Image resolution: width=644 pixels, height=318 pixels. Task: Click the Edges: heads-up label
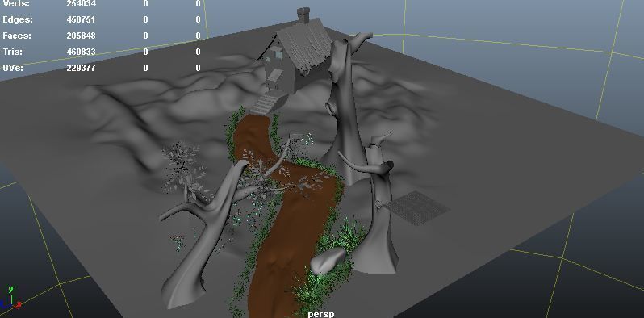pyautogui.click(x=18, y=19)
